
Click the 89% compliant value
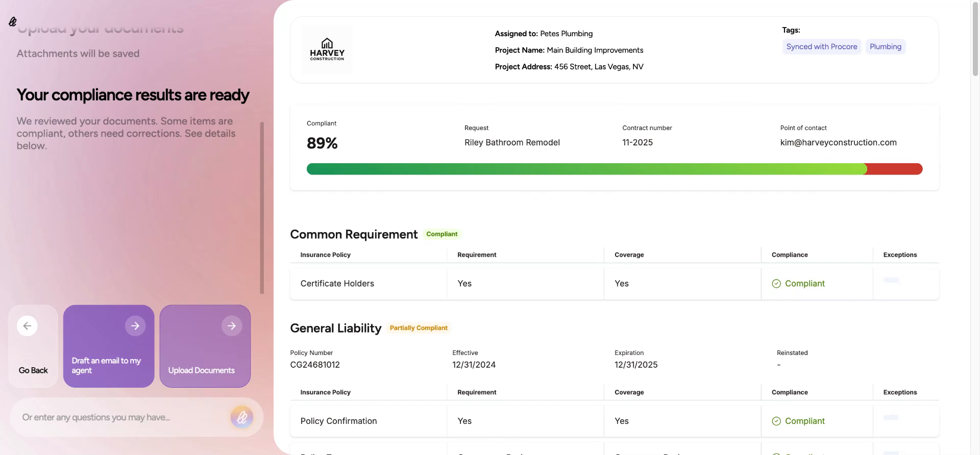point(322,143)
